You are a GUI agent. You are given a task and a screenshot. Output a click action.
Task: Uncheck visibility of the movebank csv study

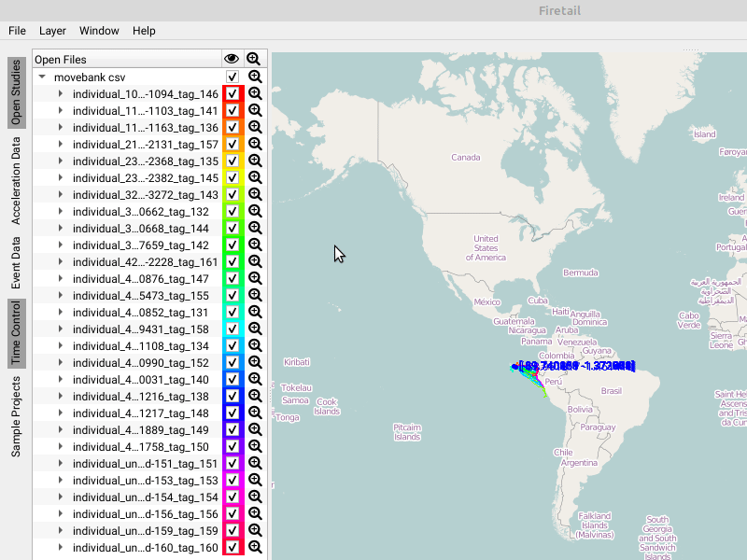233,77
